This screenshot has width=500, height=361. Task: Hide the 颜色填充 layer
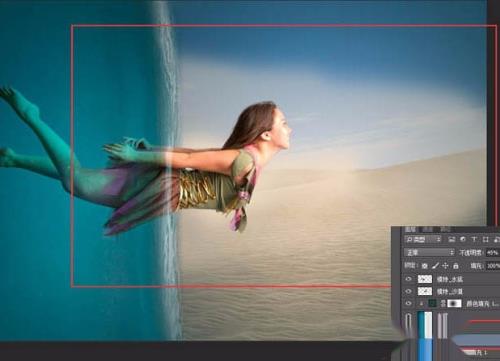[409, 303]
